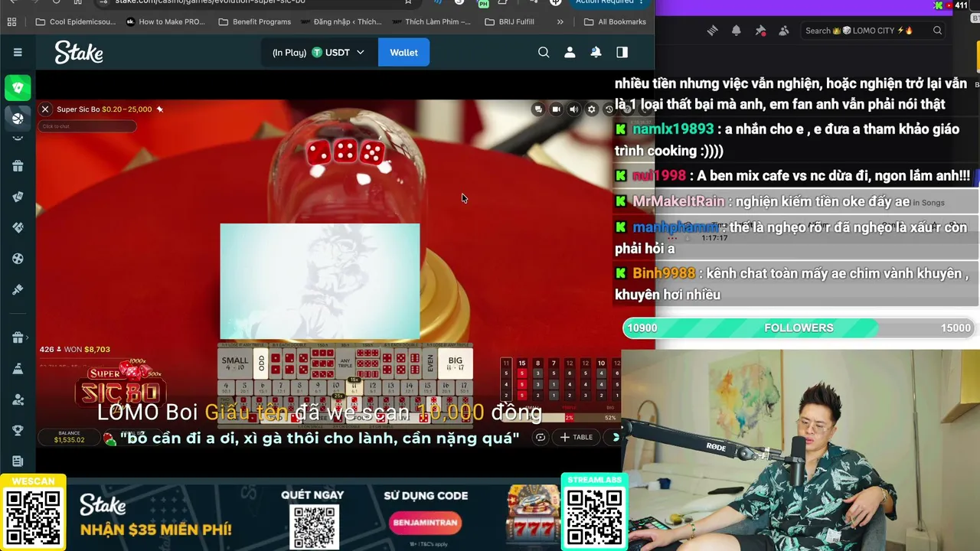
Task: Click the FOLLOWERS goal progress bar
Action: coord(799,328)
